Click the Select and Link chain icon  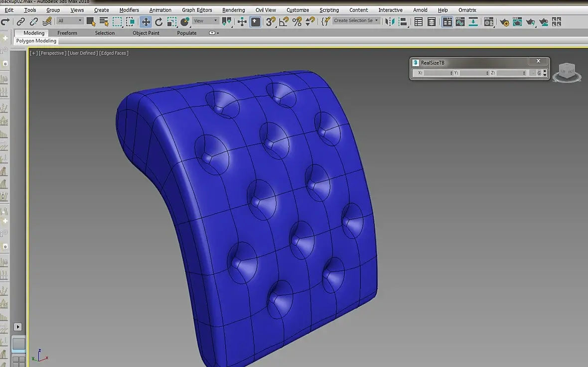tap(21, 21)
